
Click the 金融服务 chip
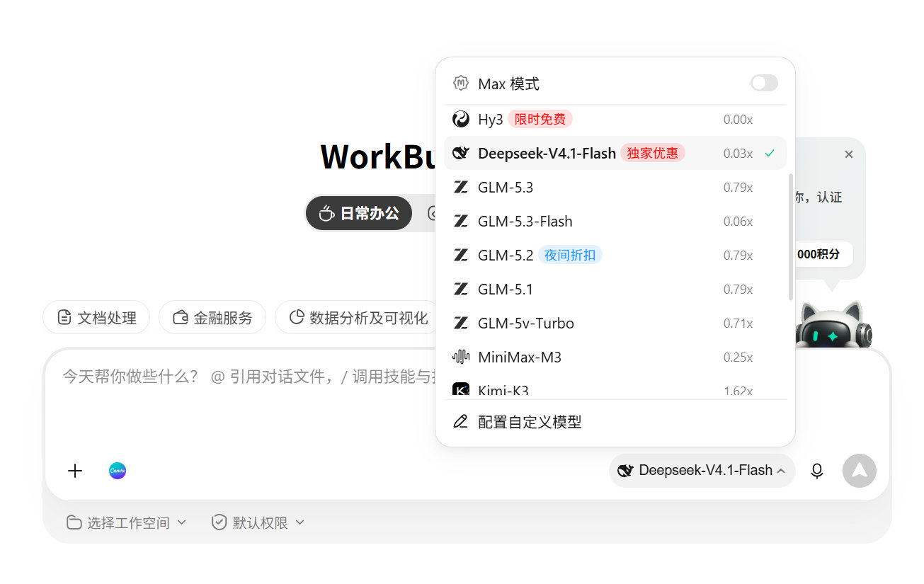(212, 317)
